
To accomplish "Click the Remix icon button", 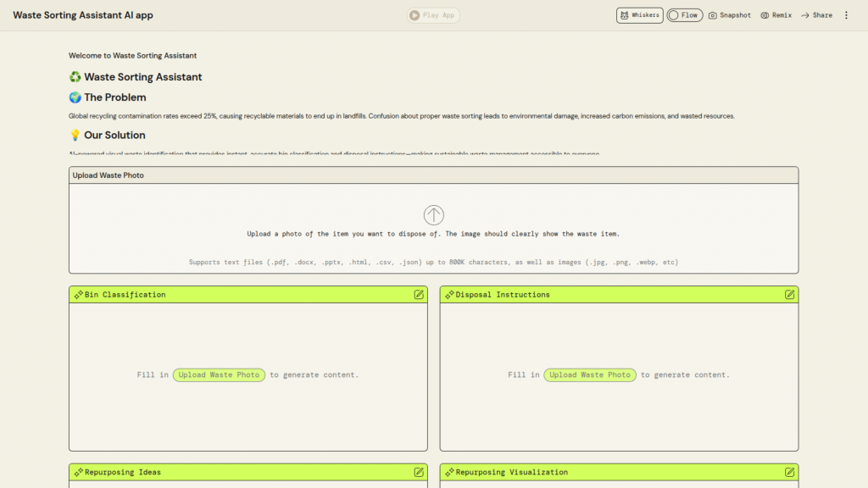I will pyautogui.click(x=776, y=15).
